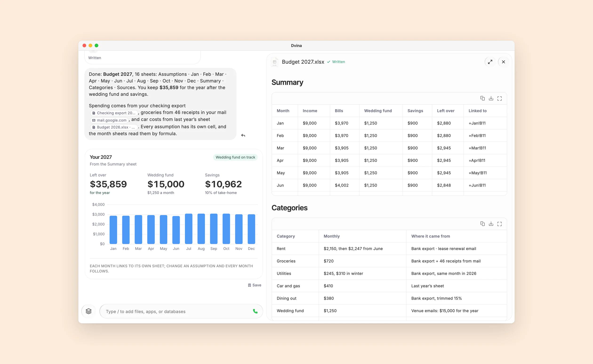Click the reply arrow beside the message
593x364 pixels.
243,135
